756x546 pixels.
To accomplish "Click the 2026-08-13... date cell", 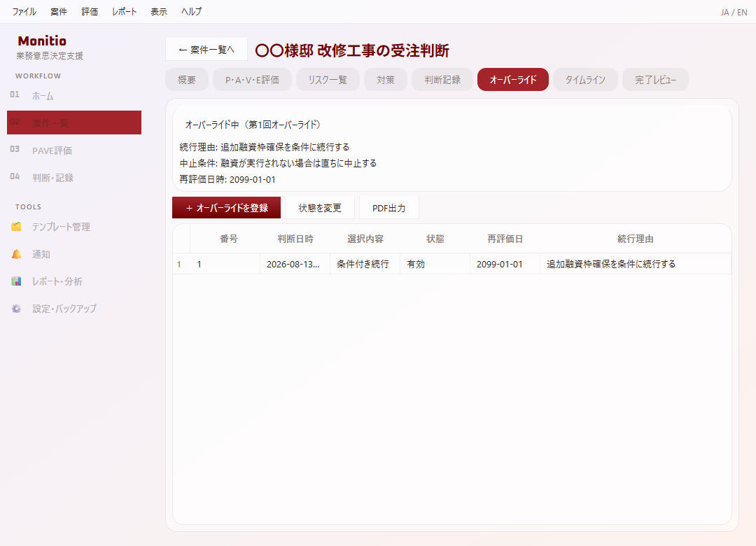I will 295,265.
